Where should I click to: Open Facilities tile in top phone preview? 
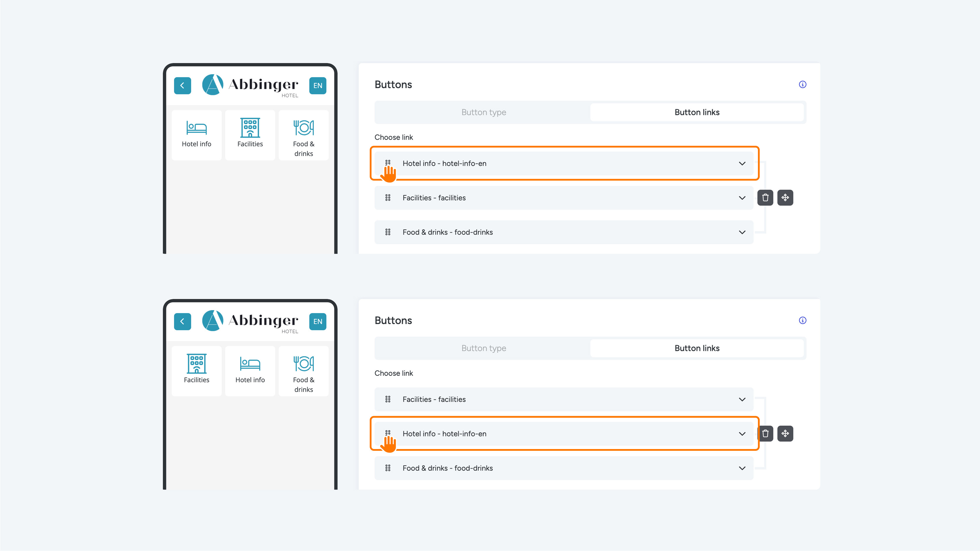250,135
